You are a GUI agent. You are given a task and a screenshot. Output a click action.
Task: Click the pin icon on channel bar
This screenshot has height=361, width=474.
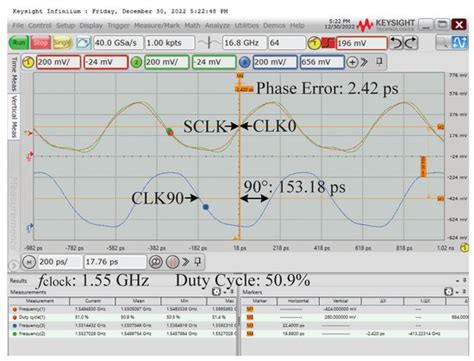[x=379, y=62]
